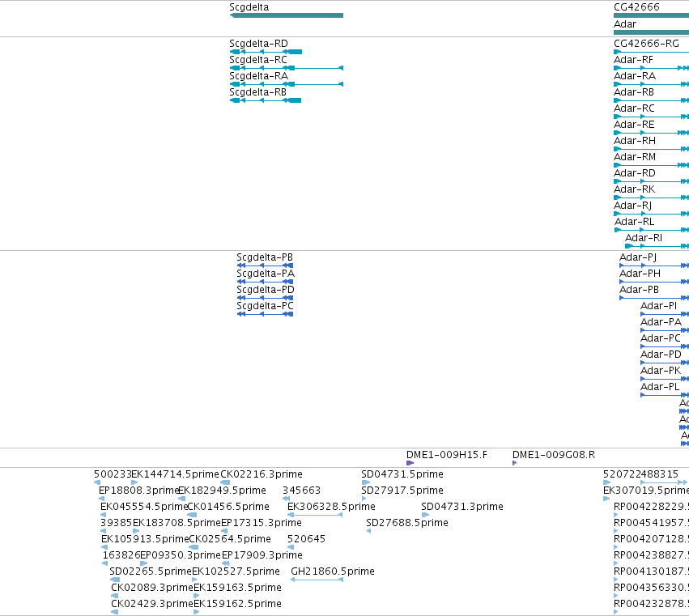
Task: Select EST EK307019.5prime
Action: (646, 491)
